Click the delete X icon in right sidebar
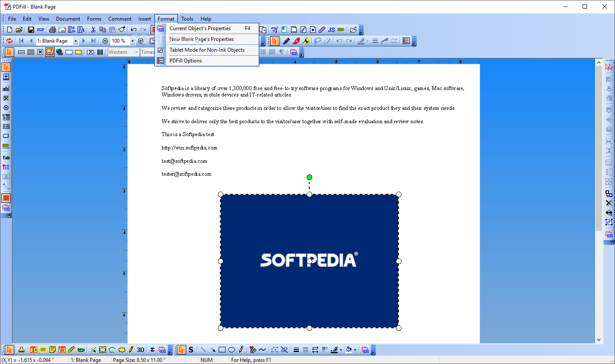This screenshot has height=364, width=615. tap(609, 203)
